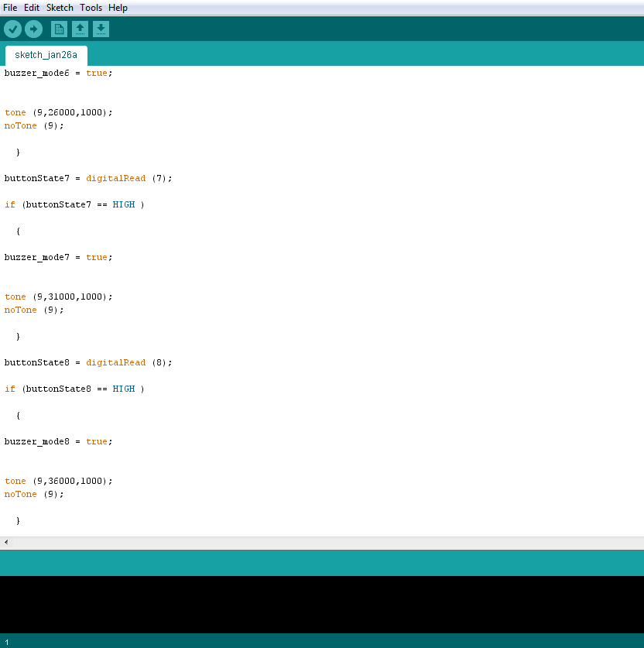This screenshot has height=648, width=644.
Task: Click the Upload arrow button
Action: point(33,29)
